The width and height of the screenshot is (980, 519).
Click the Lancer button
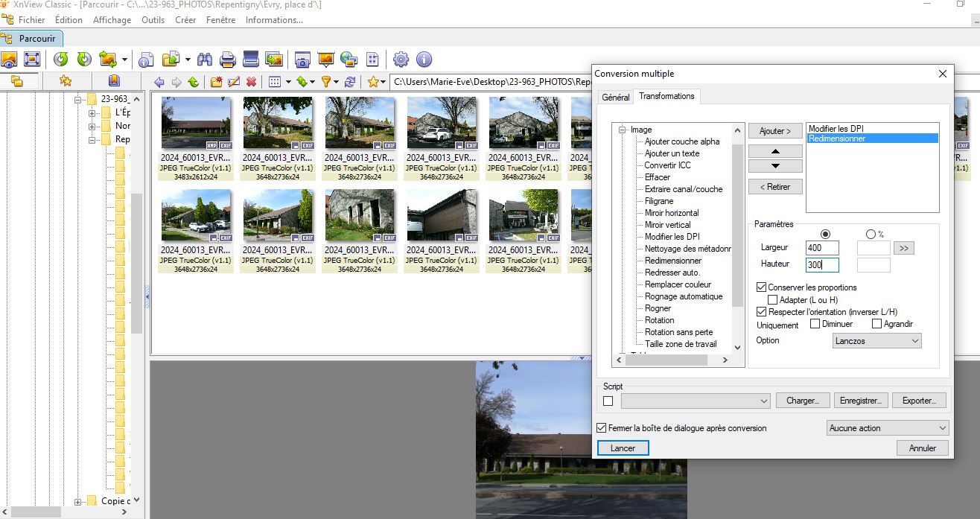623,448
